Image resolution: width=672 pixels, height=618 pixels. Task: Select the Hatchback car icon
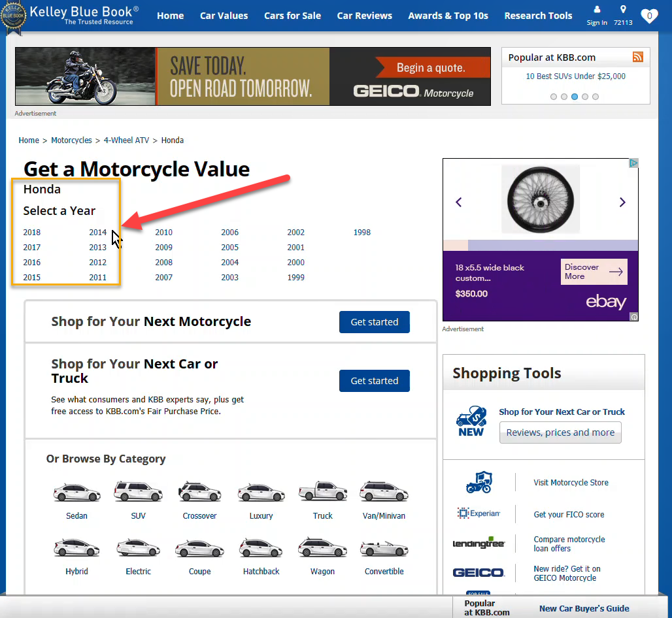[x=261, y=547]
